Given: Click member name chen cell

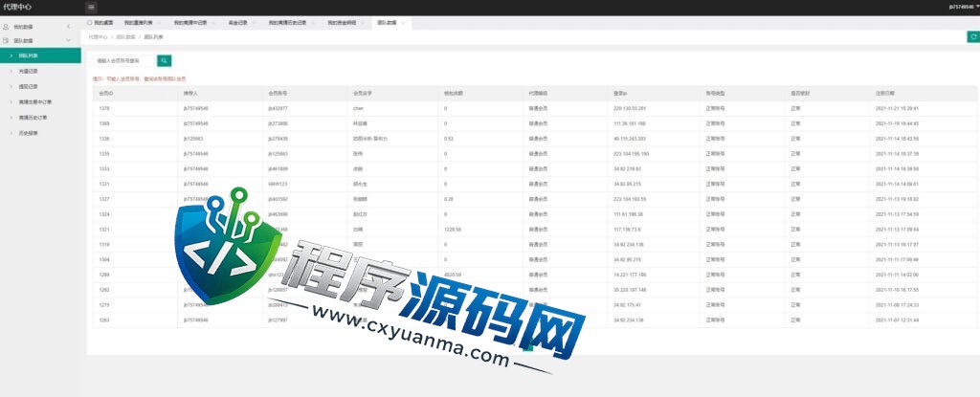Looking at the screenshot, I should pos(358,108).
